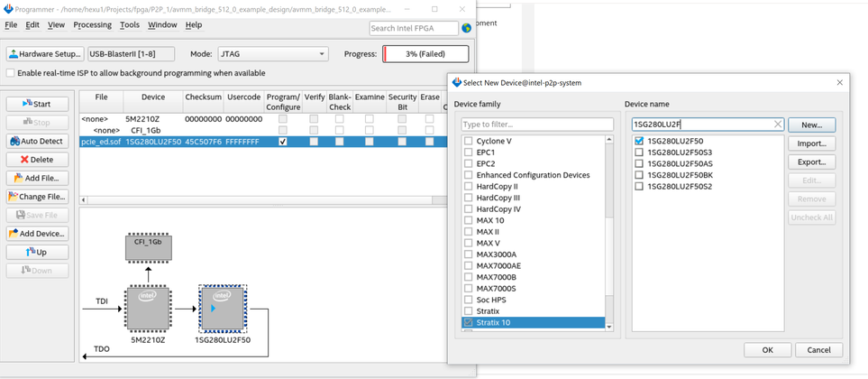Click Import button in device dialog

tap(811, 143)
